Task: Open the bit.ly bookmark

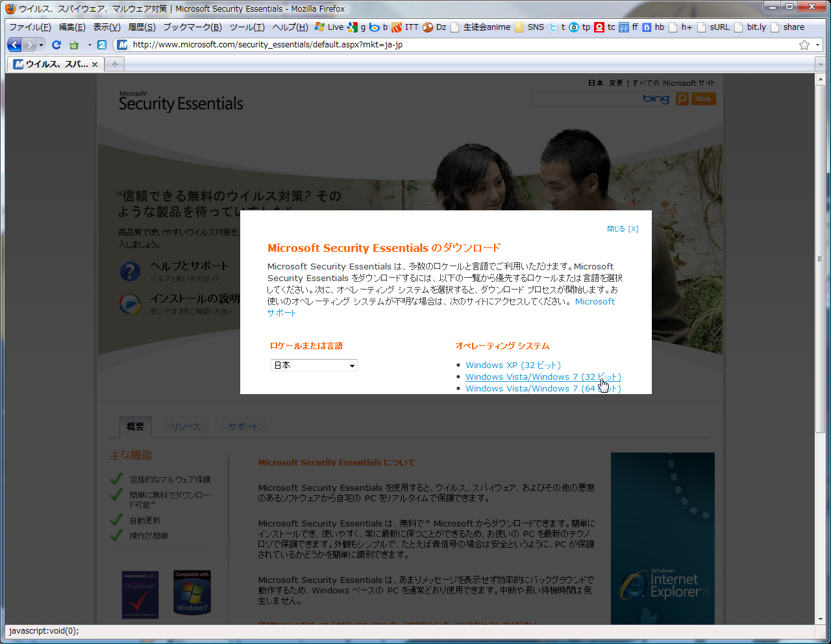Action: [750, 27]
